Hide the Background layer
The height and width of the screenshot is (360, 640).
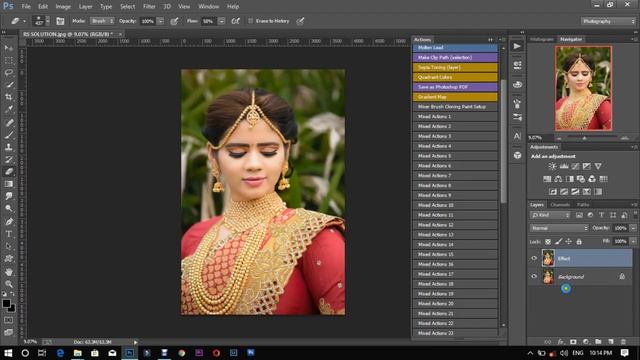pyautogui.click(x=534, y=276)
